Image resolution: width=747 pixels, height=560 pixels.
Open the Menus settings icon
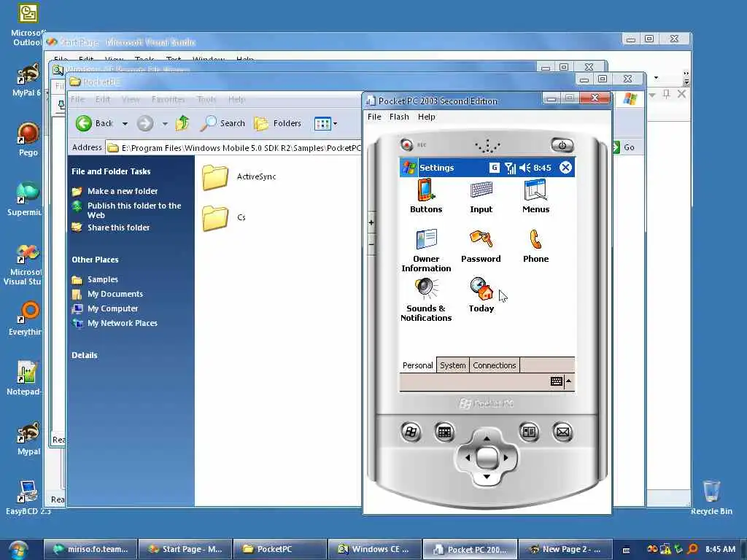tap(535, 195)
